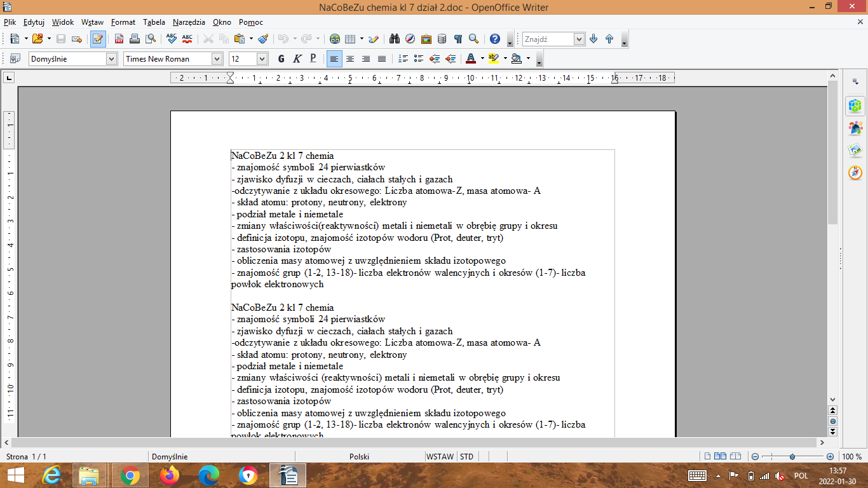The height and width of the screenshot is (488, 868).
Task: Run spelling and grammar check
Action: (x=171, y=39)
